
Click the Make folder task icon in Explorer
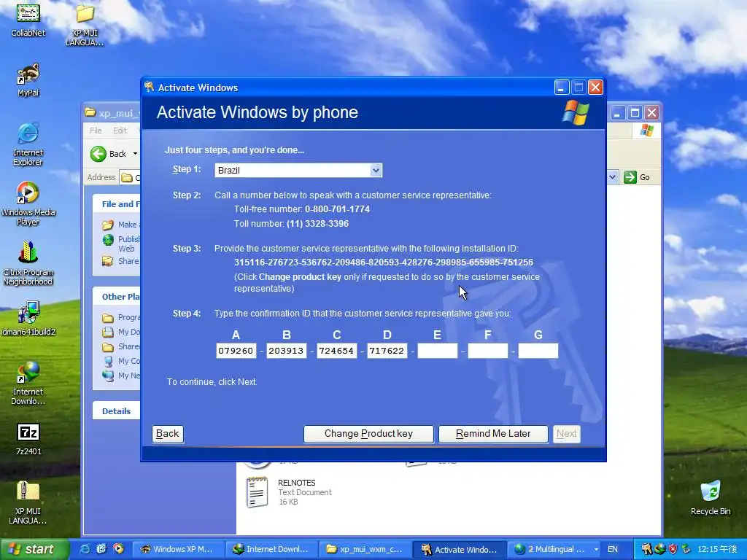(x=108, y=225)
